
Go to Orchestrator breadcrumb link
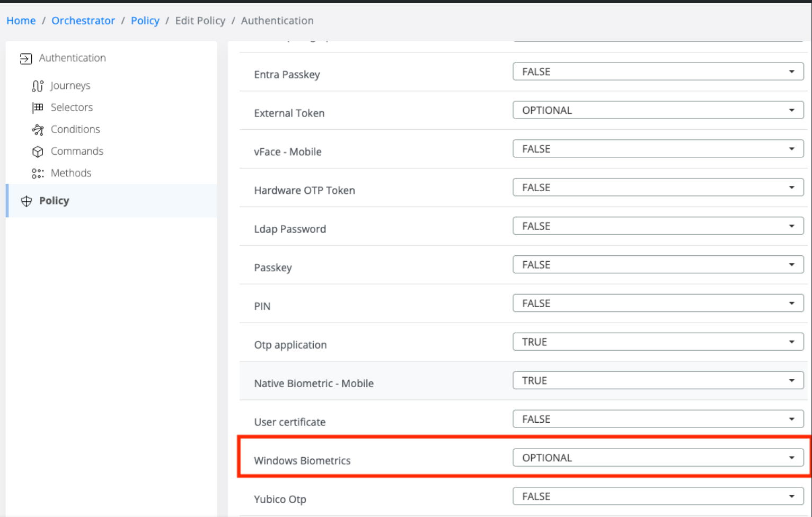point(83,21)
